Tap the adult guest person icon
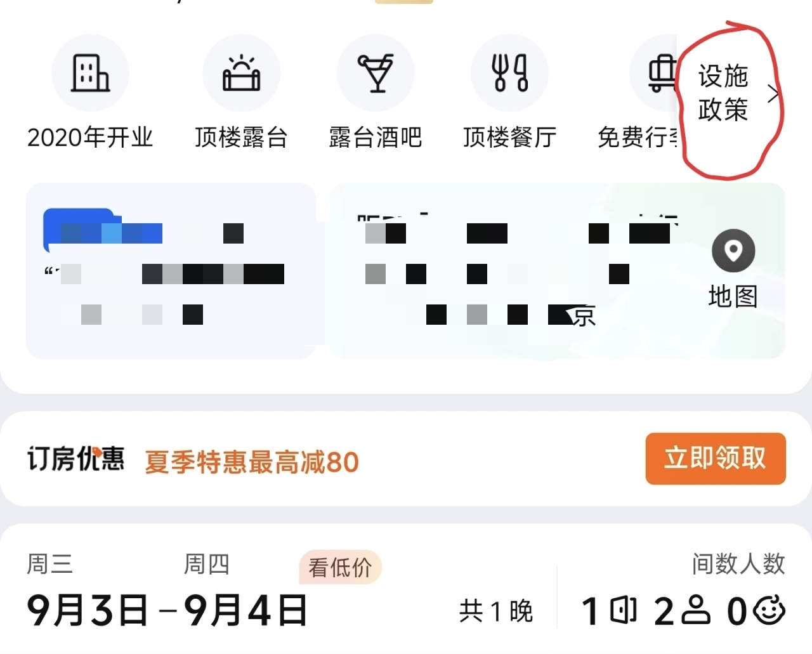The image size is (812, 654). tap(696, 610)
